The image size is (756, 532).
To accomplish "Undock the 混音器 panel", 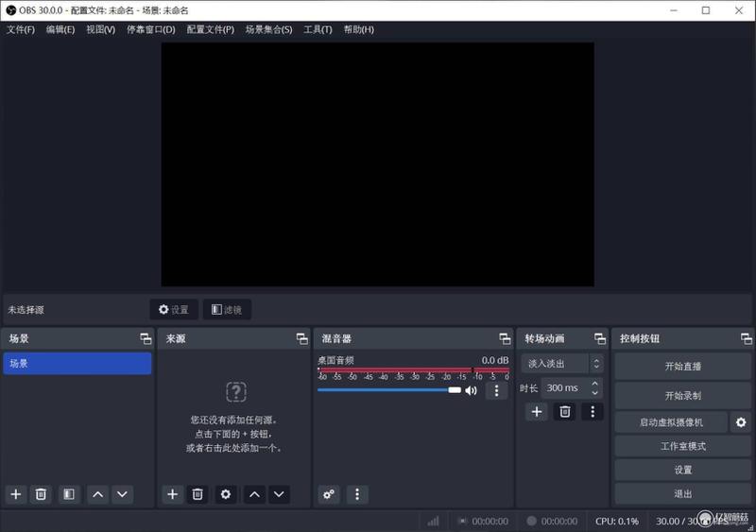I will (x=505, y=338).
